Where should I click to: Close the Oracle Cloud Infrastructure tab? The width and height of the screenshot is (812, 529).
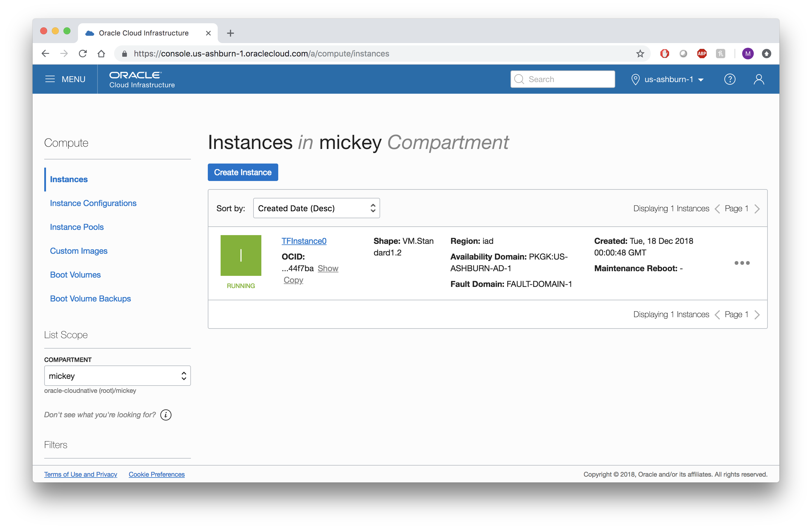click(208, 33)
